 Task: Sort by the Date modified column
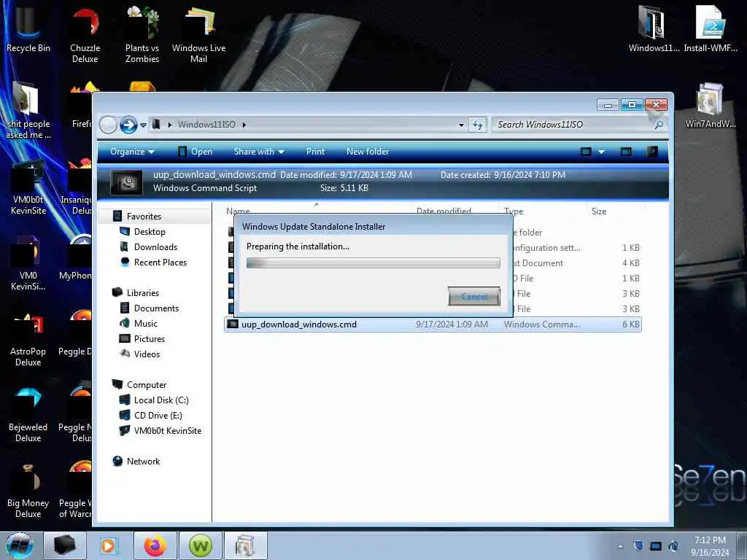pos(444,211)
